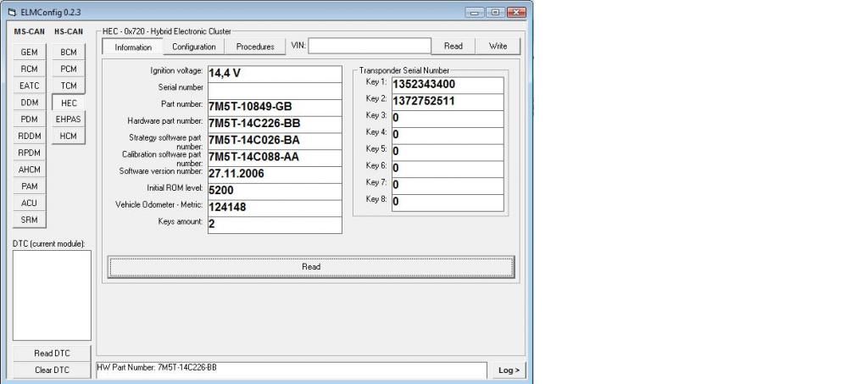Select the RPDM module button

point(28,153)
